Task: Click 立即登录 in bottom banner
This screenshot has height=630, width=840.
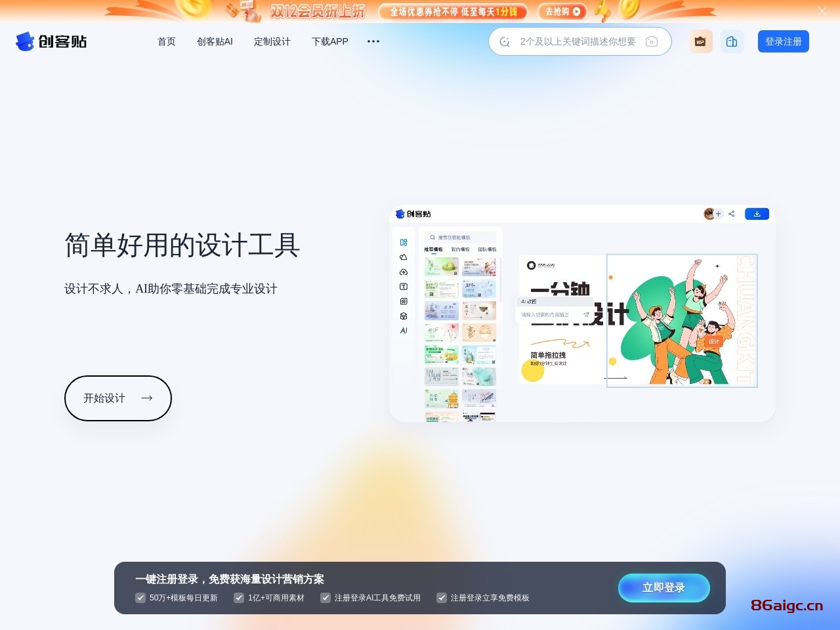Action: coord(664,588)
